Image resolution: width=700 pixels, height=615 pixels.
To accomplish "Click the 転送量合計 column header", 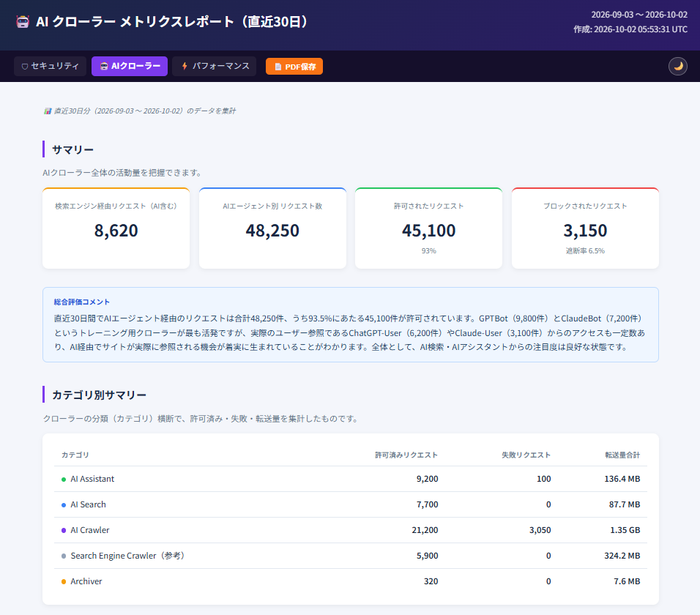I will [x=622, y=455].
